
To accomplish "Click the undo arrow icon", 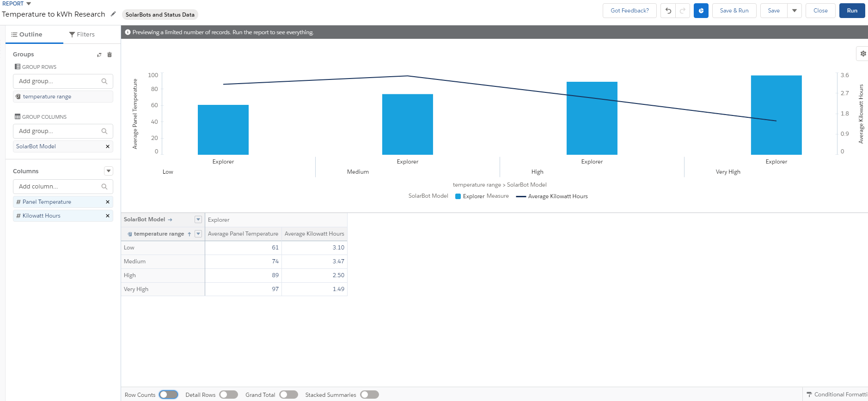I will pos(668,11).
